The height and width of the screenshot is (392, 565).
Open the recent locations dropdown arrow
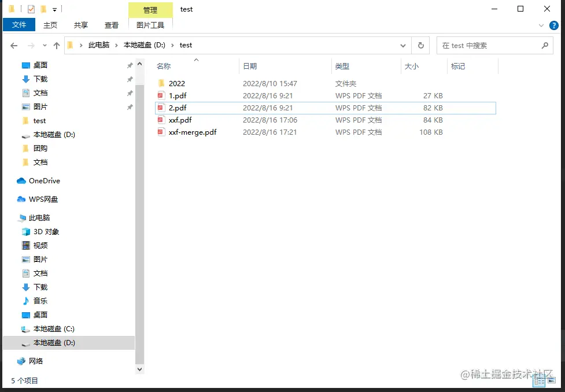[45, 46]
